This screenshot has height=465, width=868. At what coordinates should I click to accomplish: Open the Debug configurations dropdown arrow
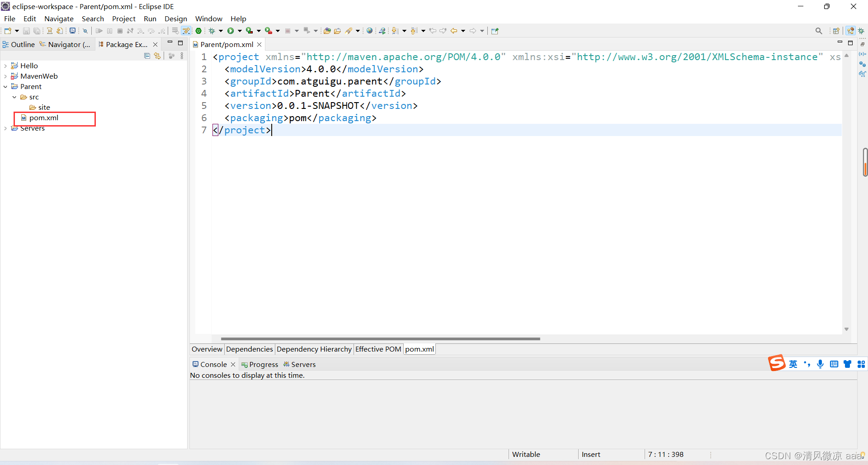pos(221,31)
